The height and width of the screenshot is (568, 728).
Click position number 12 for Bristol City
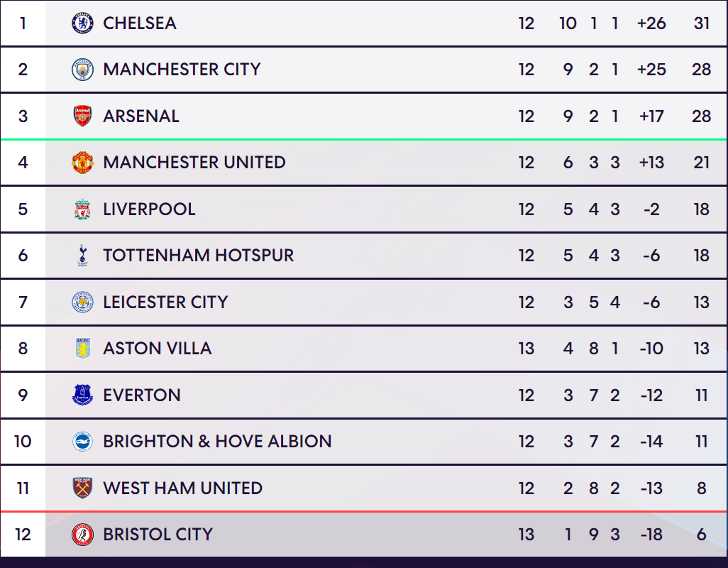tap(23, 534)
